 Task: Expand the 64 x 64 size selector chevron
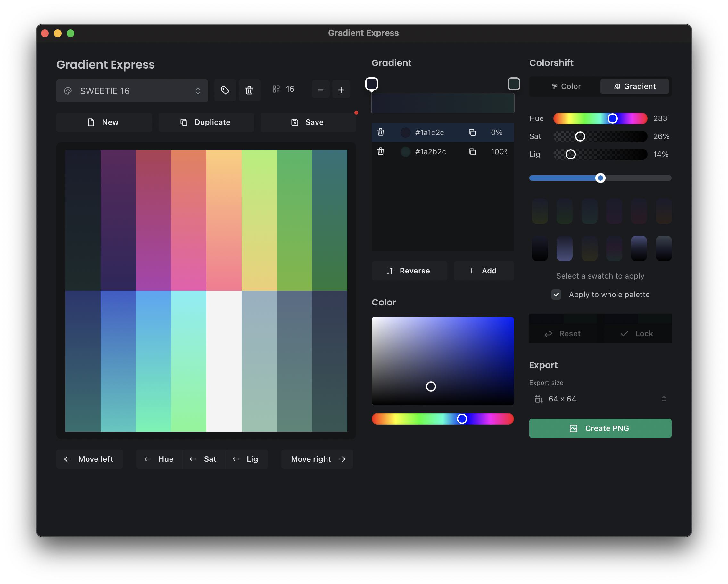pyautogui.click(x=663, y=398)
